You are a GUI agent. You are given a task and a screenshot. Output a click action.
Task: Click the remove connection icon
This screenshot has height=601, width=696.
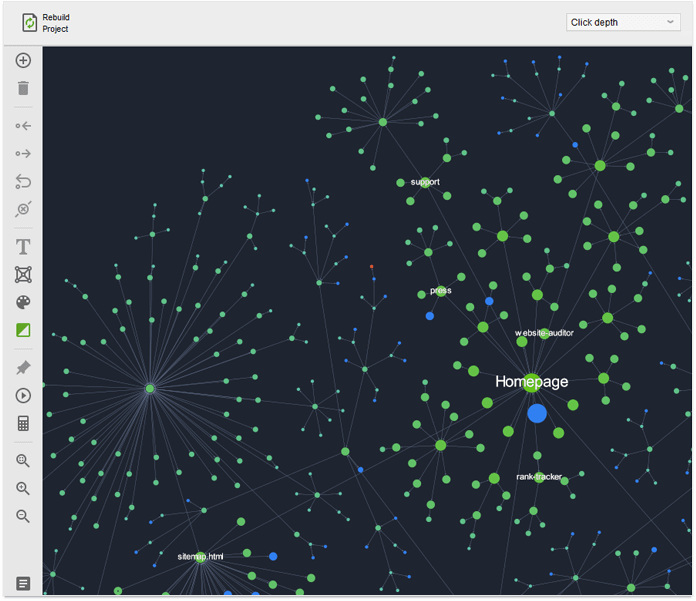tap(23, 209)
